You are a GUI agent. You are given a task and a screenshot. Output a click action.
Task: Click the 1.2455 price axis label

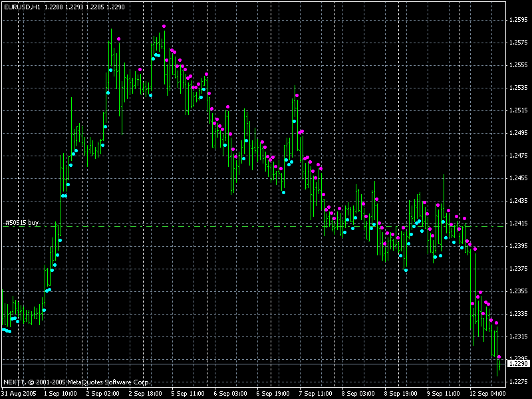[517, 178]
